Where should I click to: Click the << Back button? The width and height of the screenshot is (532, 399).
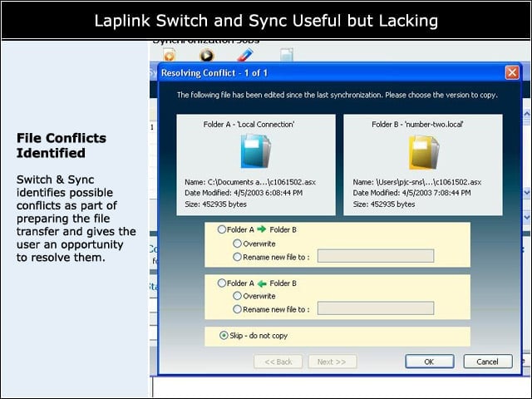coord(278,362)
